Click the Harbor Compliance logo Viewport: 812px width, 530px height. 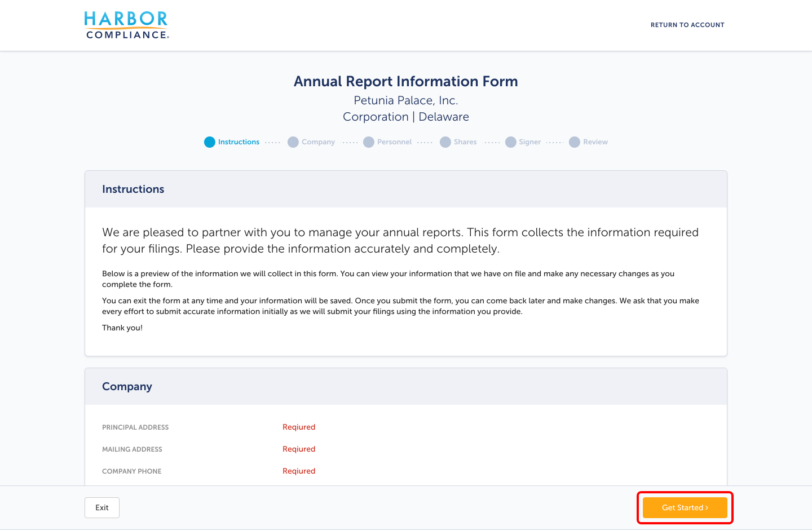(x=126, y=25)
